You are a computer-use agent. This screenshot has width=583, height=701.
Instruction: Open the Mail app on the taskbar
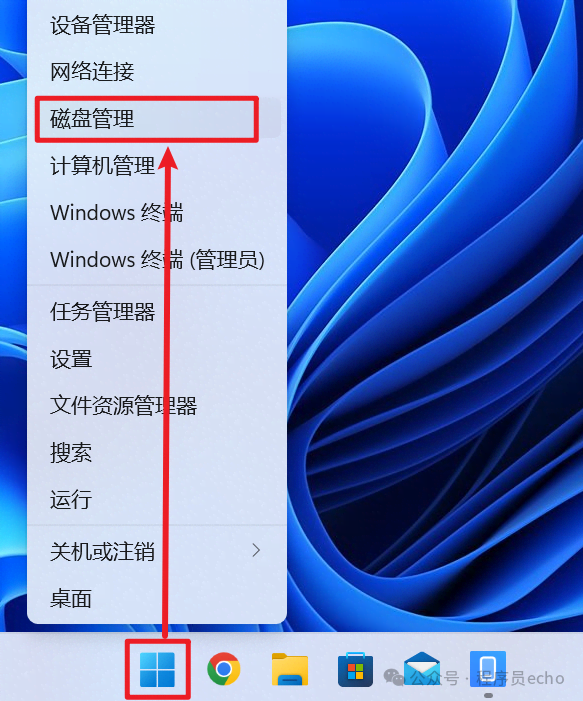[x=422, y=669]
